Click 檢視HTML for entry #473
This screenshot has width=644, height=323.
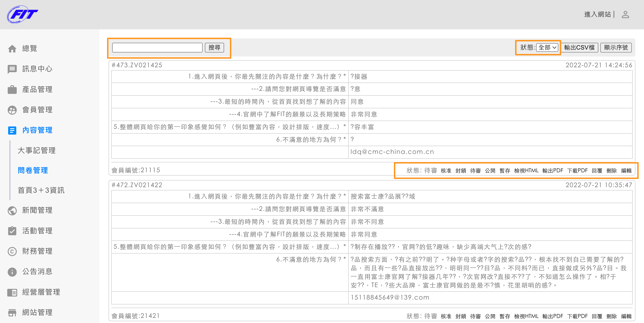tap(526, 171)
